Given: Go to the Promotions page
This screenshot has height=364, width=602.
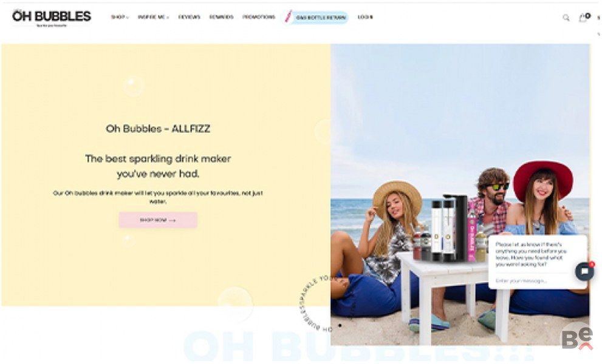Looking at the screenshot, I should pyautogui.click(x=259, y=17).
